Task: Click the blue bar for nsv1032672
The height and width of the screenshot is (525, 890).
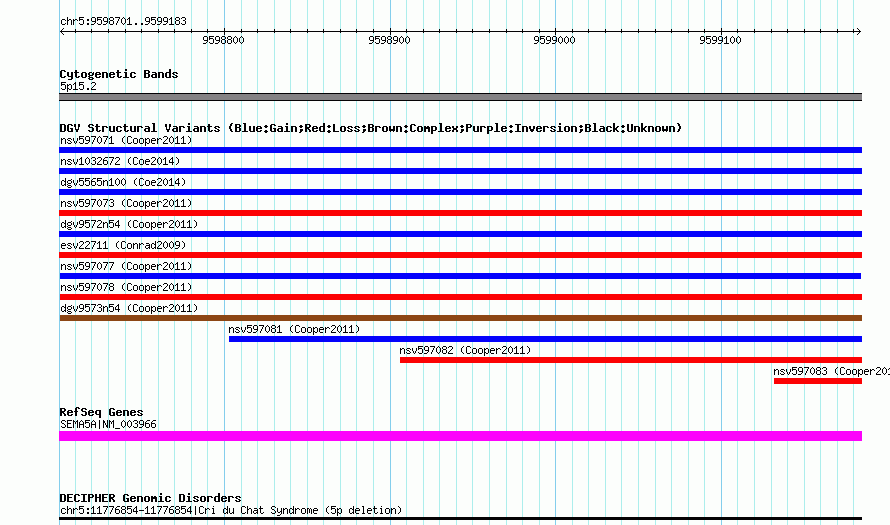Action: (460, 171)
